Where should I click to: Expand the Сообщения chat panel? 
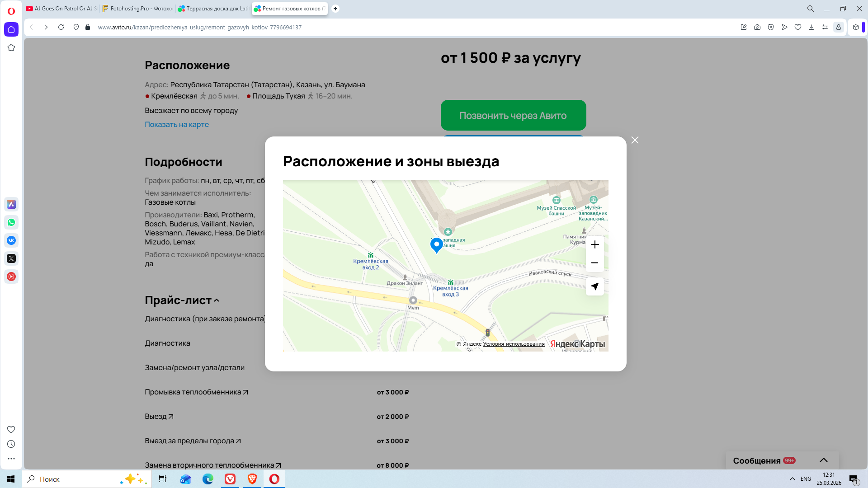823,460
